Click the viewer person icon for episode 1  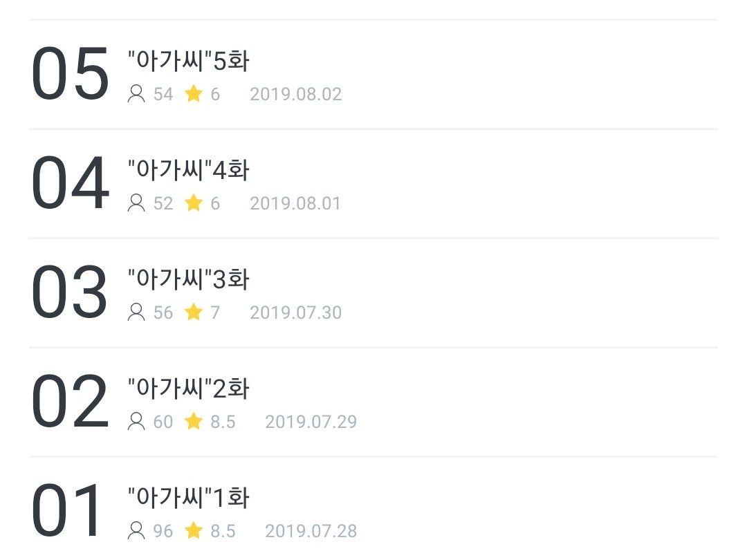[136, 531]
